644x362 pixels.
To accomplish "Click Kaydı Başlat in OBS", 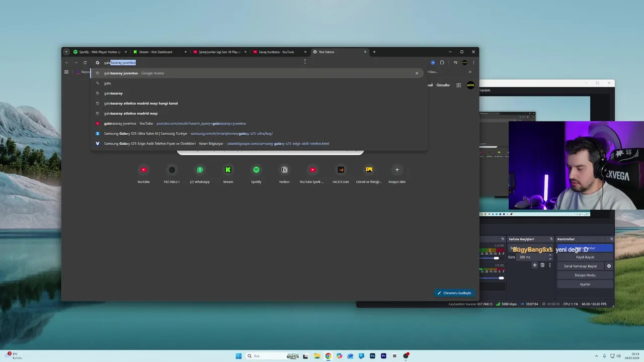I will point(585,257).
